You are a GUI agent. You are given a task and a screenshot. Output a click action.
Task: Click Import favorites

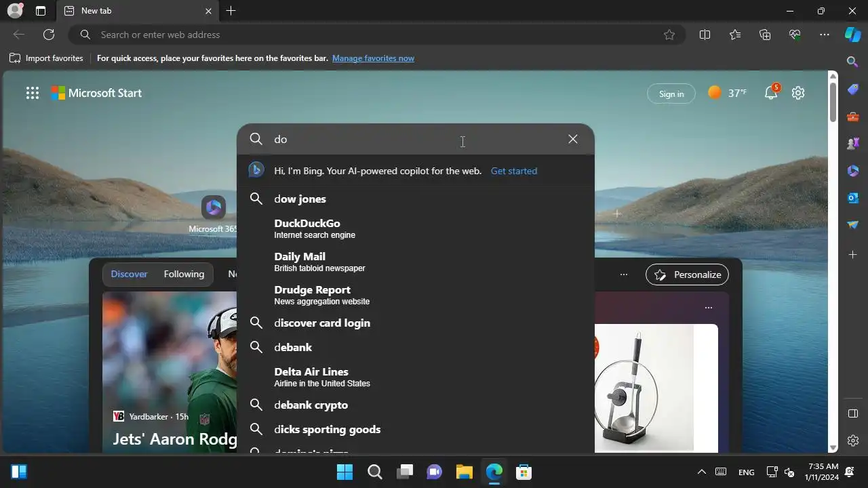(46, 58)
